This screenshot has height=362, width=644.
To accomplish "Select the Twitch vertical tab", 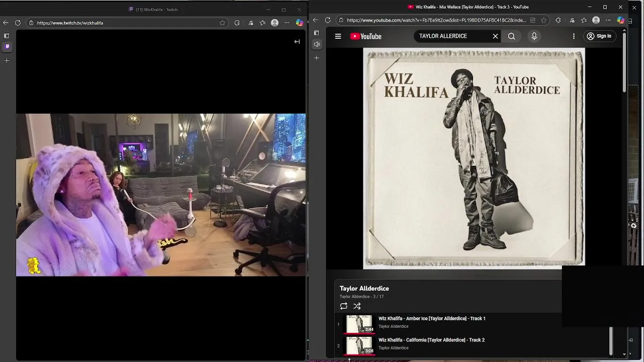I will tap(7, 47).
